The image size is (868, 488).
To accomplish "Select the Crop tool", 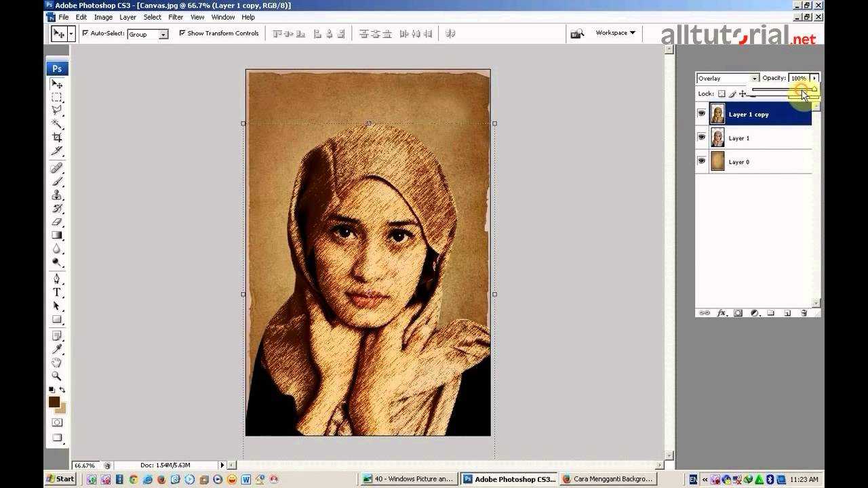I will pos(57,138).
